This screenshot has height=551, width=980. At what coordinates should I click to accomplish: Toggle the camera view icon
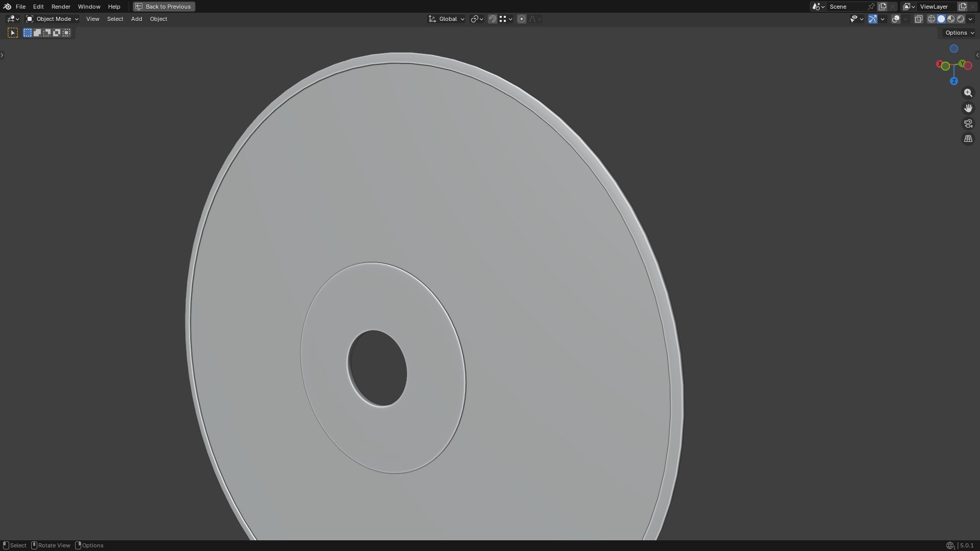[968, 123]
